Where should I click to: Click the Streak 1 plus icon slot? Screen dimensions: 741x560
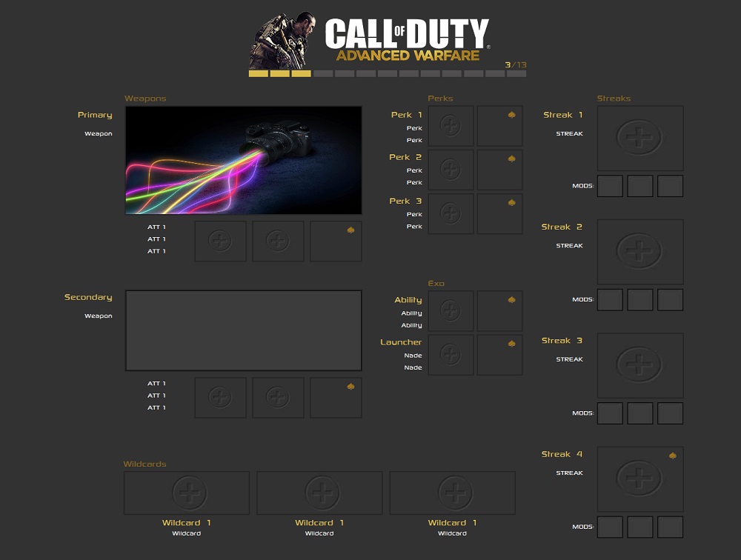(x=639, y=138)
